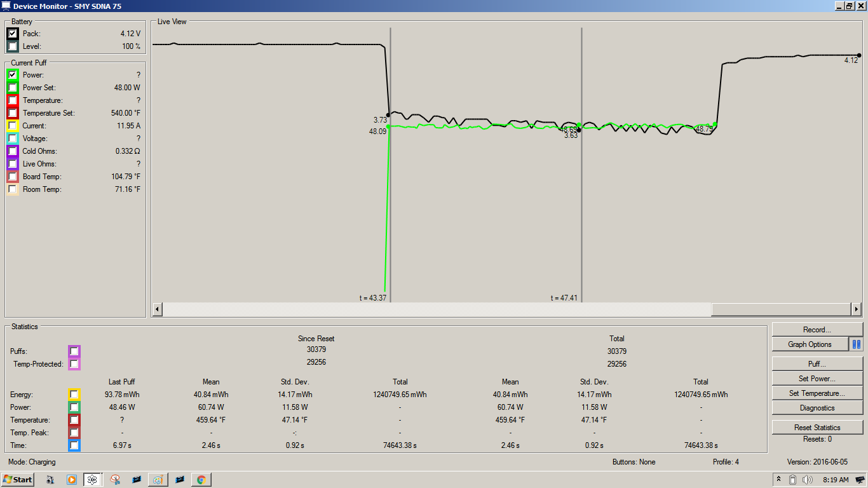Click the battery icon in system tray
Viewport: 868px width, 488px height.
(793, 480)
